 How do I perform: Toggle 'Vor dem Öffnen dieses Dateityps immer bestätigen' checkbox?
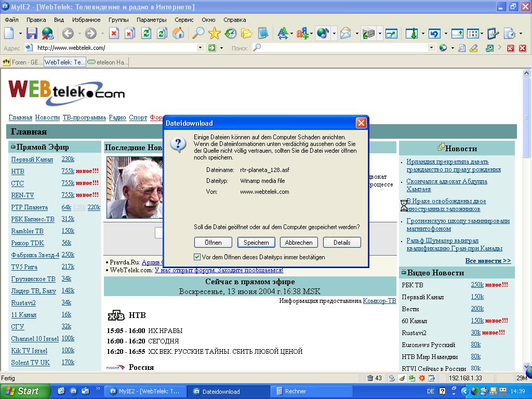197,257
